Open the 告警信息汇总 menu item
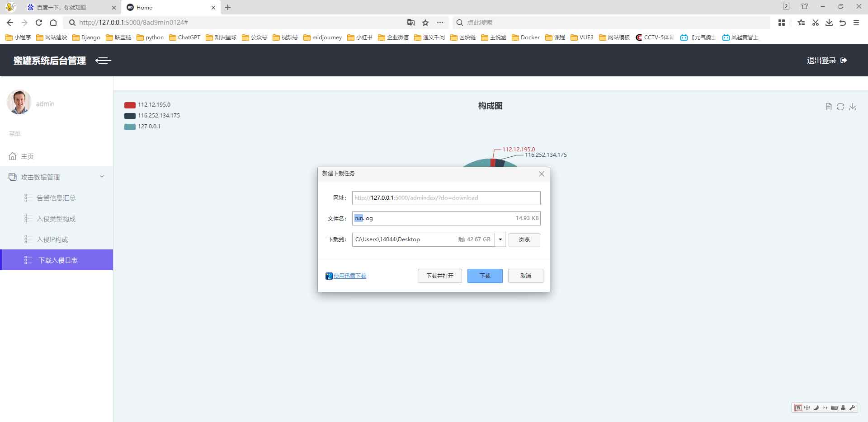This screenshot has width=868, height=422. 56,198
